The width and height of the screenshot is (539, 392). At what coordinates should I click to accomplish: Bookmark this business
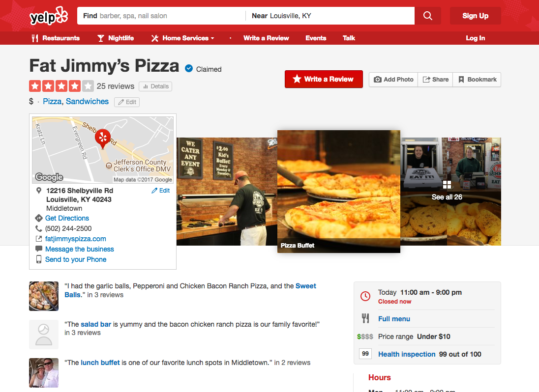coord(477,80)
